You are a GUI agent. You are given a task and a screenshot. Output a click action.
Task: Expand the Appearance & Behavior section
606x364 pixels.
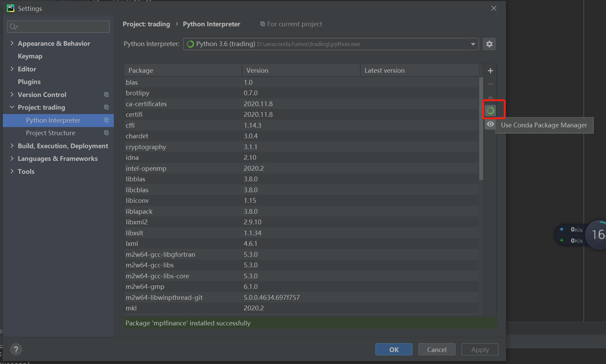12,43
